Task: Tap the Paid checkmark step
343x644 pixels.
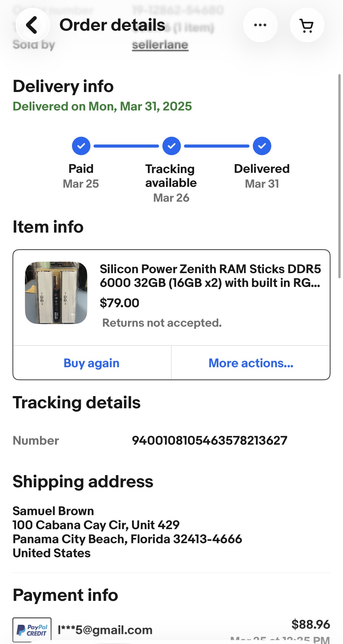Action: pyautogui.click(x=81, y=146)
